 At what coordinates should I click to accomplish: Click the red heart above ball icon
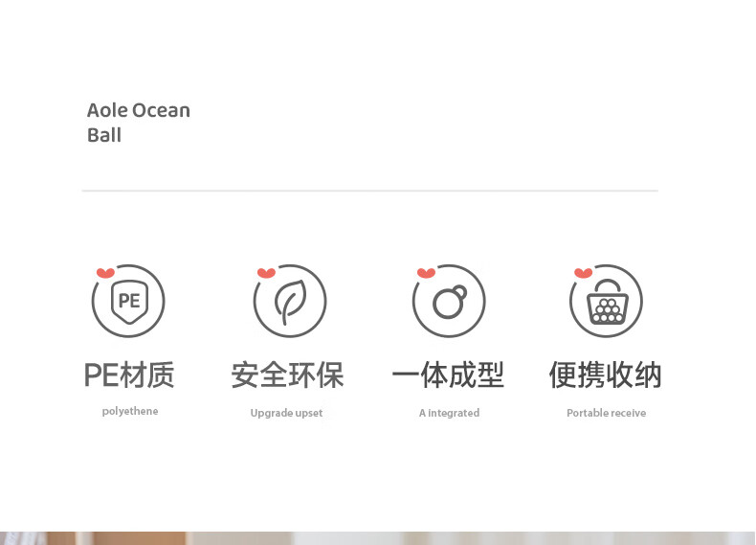[x=426, y=273]
